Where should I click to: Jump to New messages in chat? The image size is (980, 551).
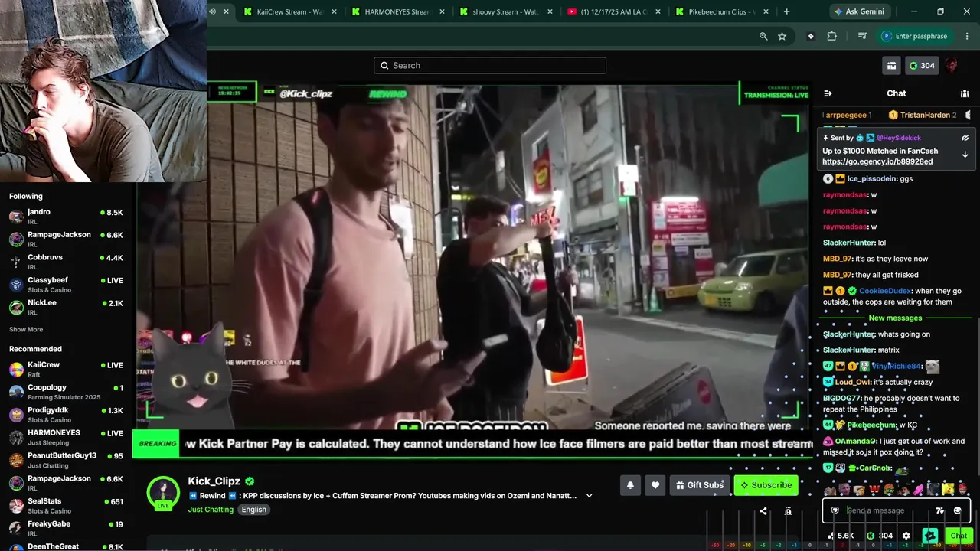(x=895, y=318)
